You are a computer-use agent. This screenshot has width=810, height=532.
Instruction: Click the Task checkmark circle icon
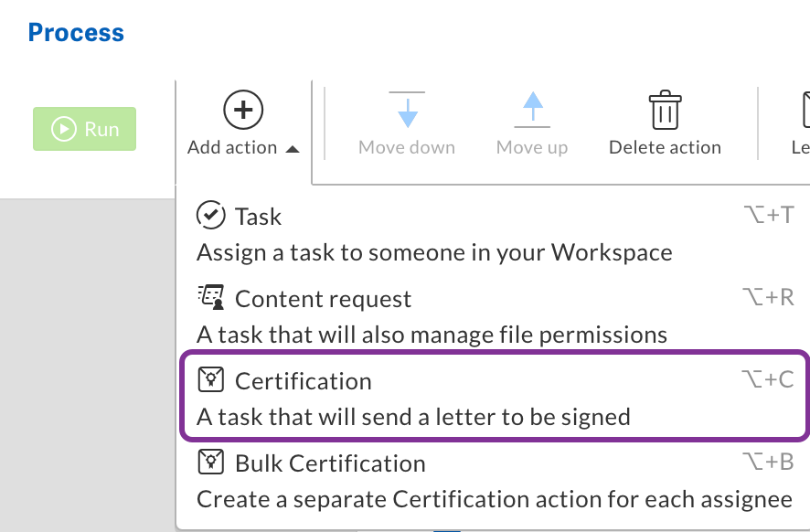click(x=211, y=216)
